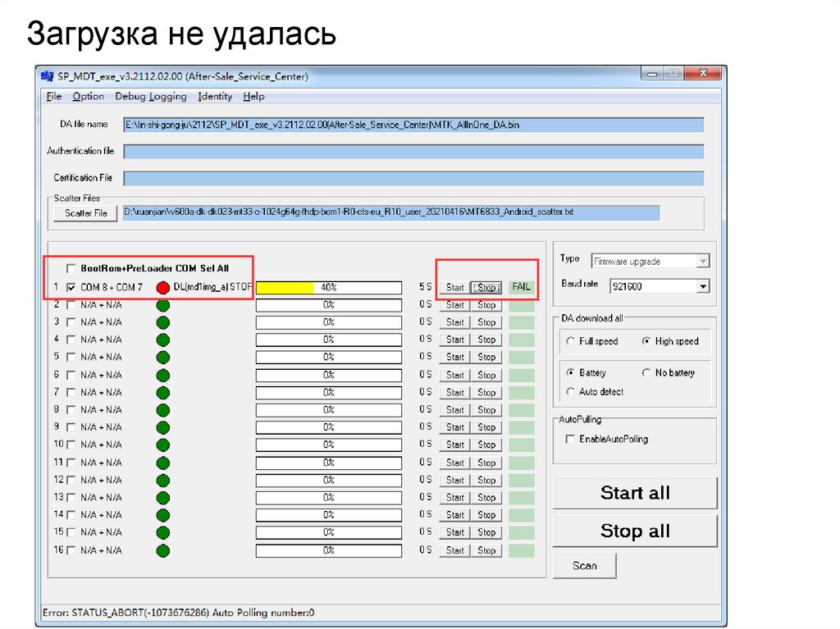Click Start button on row 3
Screen dimensions: 840x629
[454, 322]
